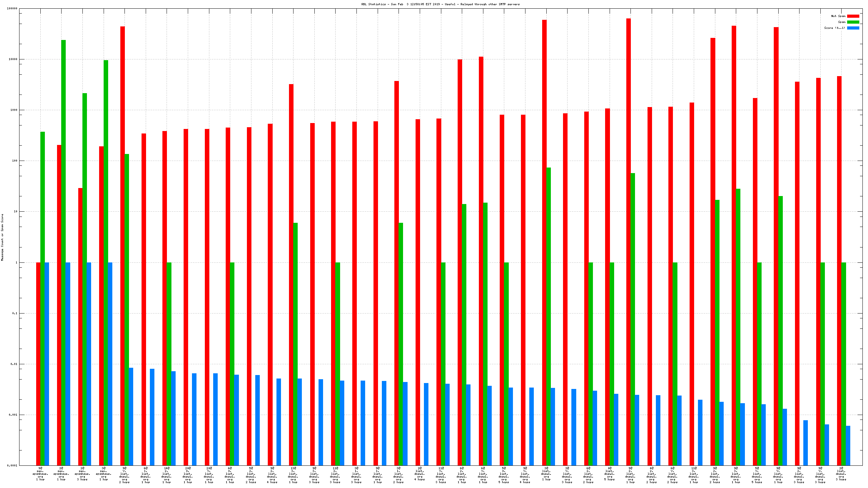This screenshot has width=868, height=488.
Task: Click the 0.0001 y-axis tick label
Action: coord(12,465)
